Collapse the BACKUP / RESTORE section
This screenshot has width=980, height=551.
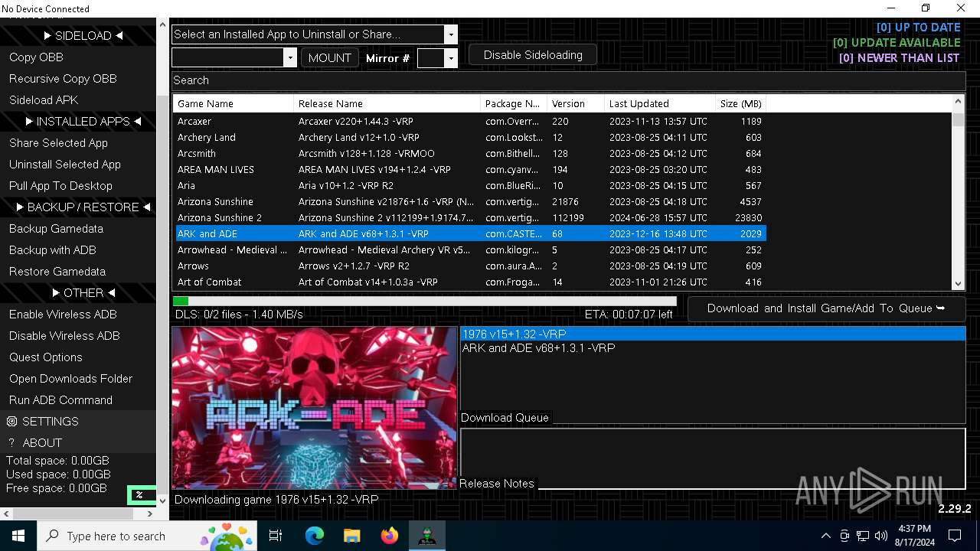[x=83, y=207]
